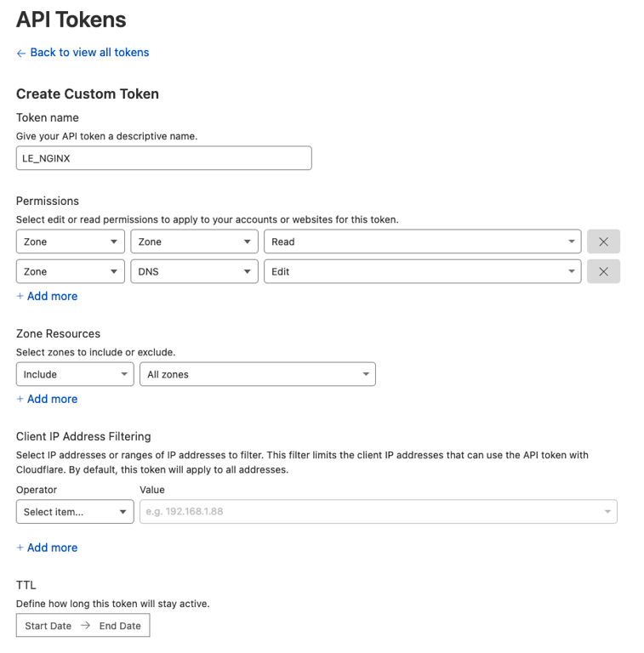Click the arrow between Start and End Date
Screen dimensions: 644x653
coord(85,626)
